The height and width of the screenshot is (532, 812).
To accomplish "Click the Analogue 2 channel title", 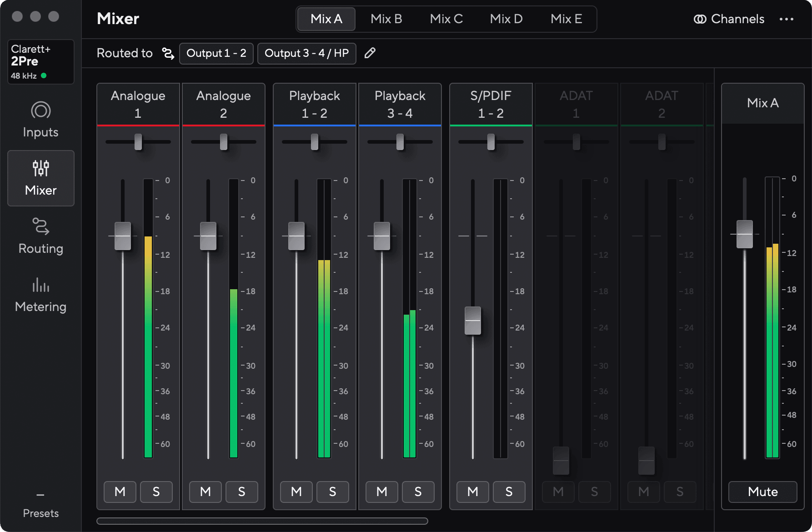I will pyautogui.click(x=224, y=104).
